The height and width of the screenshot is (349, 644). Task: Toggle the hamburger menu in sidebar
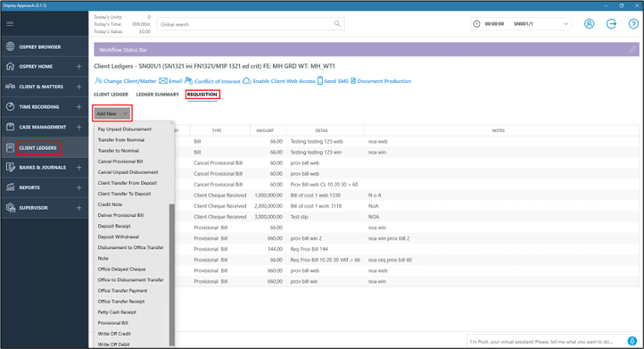click(x=10, y=23)
